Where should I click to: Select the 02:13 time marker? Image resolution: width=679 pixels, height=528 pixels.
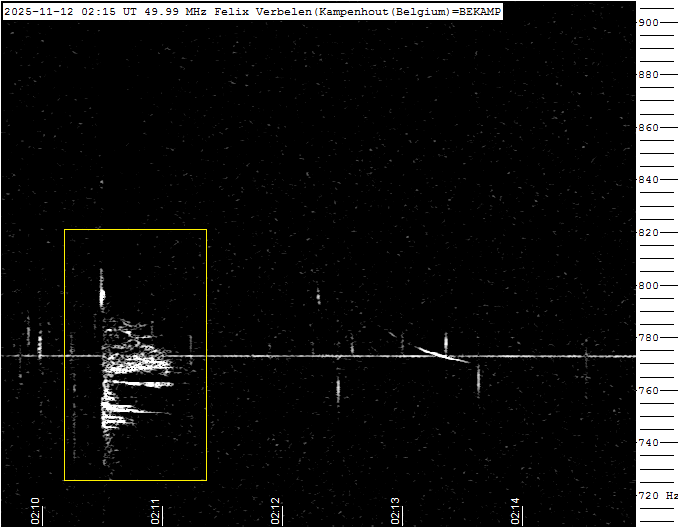coord(395,510)
